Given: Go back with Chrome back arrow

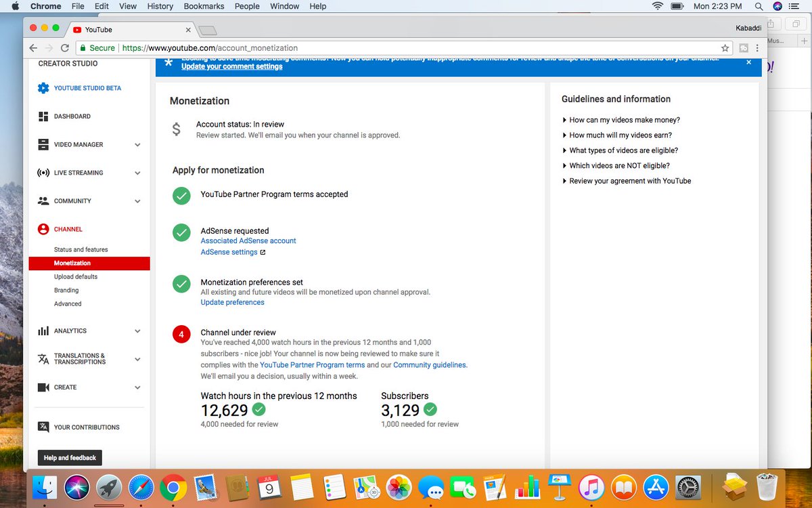Looking at the screenshot, I should (33, 48).
